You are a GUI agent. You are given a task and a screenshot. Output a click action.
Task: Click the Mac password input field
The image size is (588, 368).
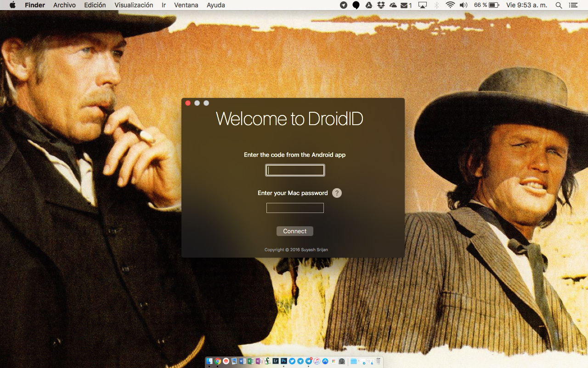pos(295,208)
